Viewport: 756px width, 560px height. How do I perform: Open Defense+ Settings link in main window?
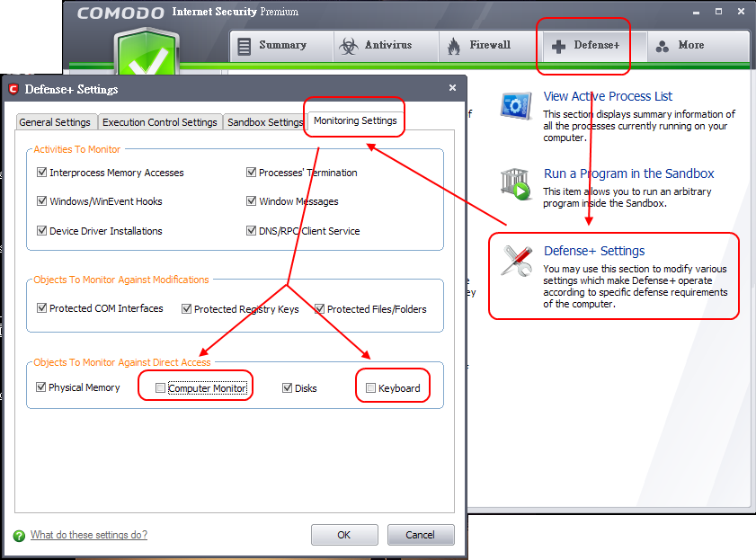point(594,251)
